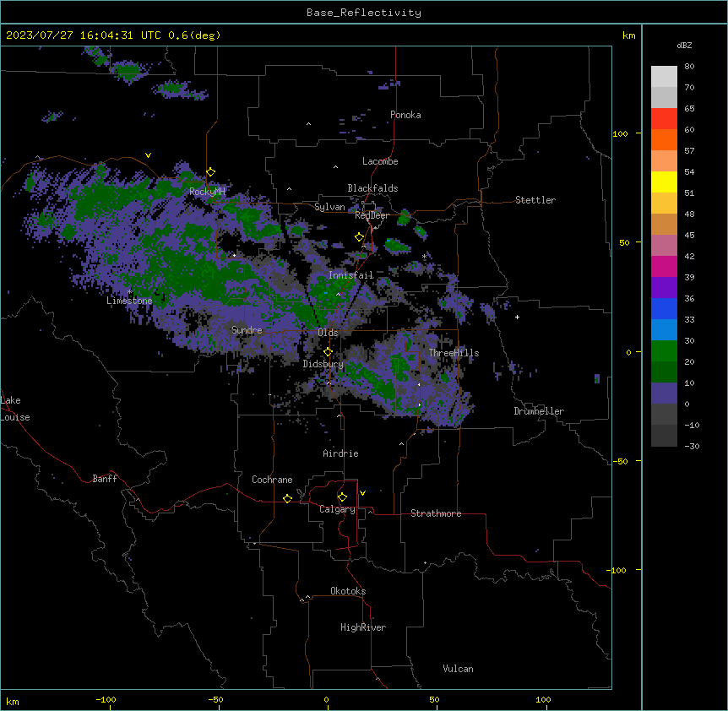Click the 2023/07/27 16:04:31 UTC timestamp
The width and height of the screenshot is (728, 711).
coord(84,35)
